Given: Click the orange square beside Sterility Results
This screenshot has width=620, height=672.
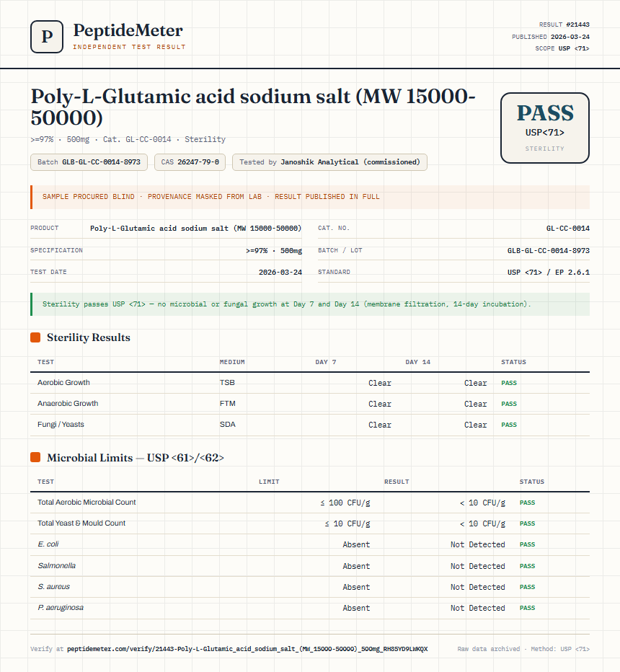Looking at the screenshot, I should (x=35, y=337).
